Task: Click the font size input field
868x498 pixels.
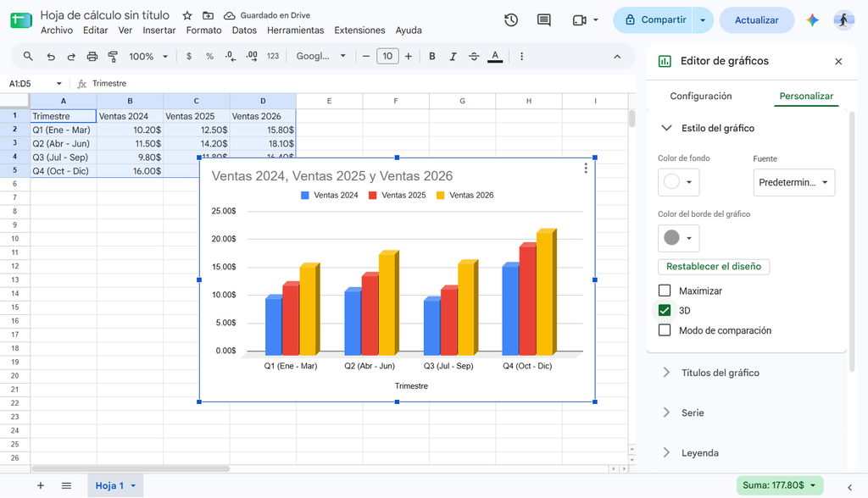Action: click(387, 56)
